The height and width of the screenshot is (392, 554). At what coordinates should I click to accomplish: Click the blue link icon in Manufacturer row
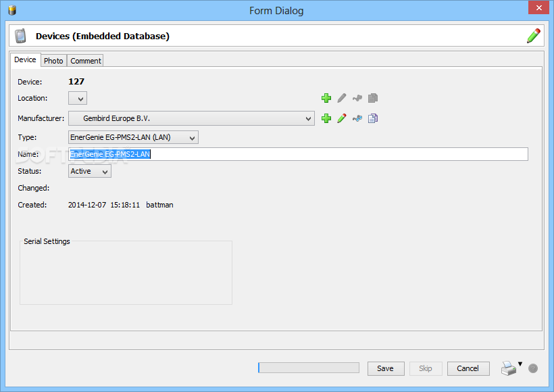357,118
